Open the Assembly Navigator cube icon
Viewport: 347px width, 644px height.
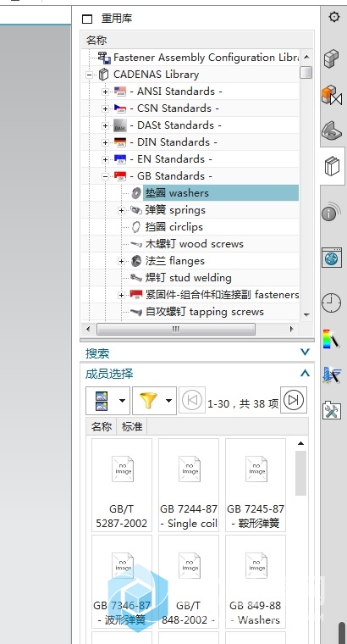332,58
